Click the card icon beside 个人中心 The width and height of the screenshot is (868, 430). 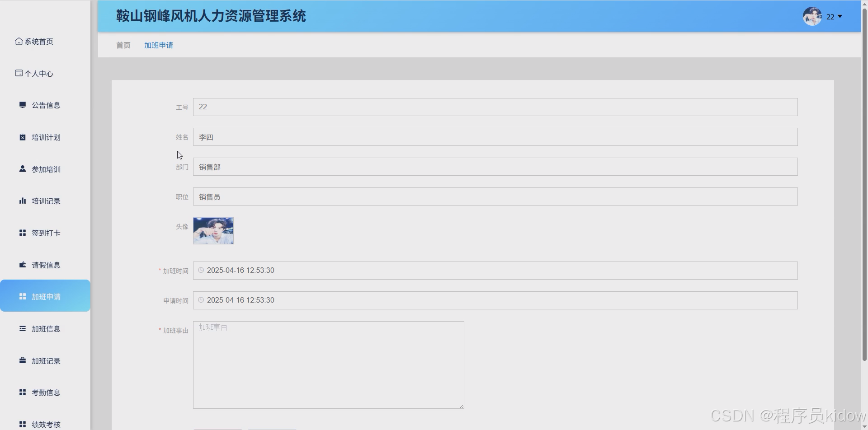point(19,73)
